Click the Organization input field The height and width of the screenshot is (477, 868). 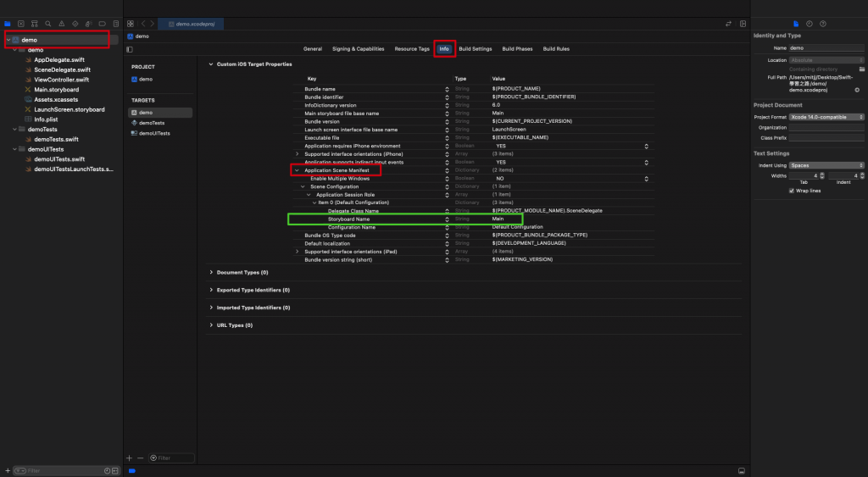tap(826, 127)
